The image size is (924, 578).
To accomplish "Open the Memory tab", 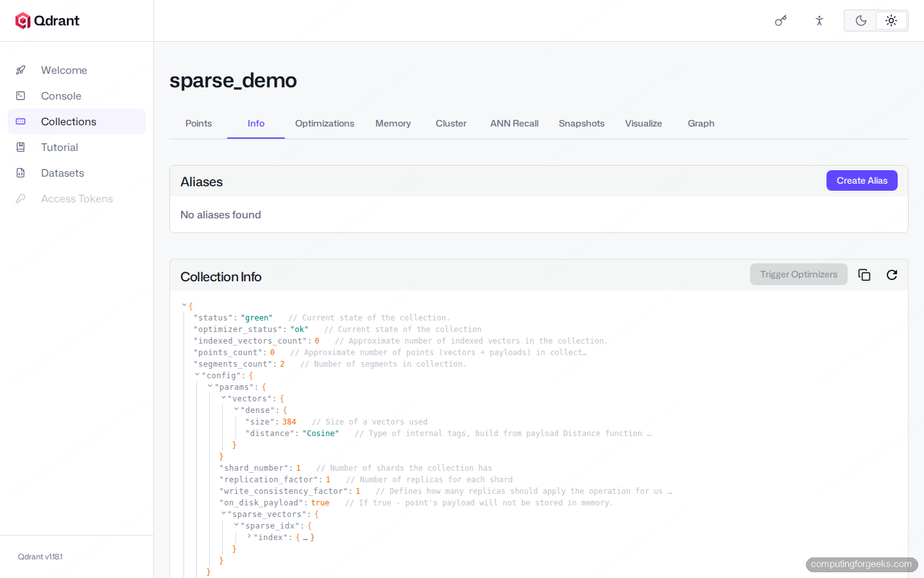I will tap(393, 123).
